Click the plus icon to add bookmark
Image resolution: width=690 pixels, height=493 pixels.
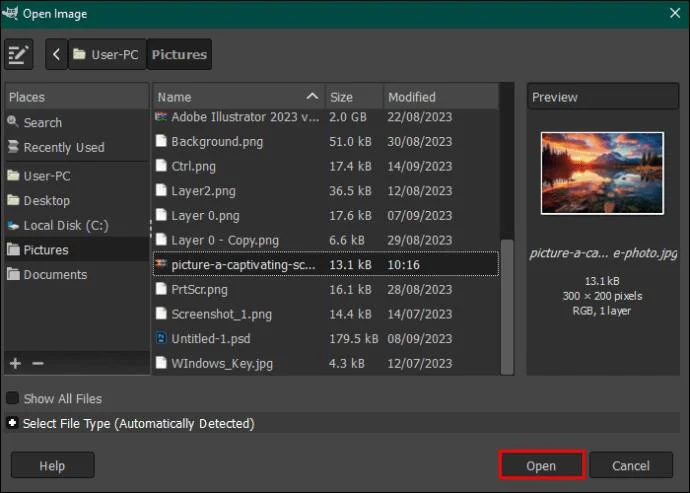pos(15,363)
